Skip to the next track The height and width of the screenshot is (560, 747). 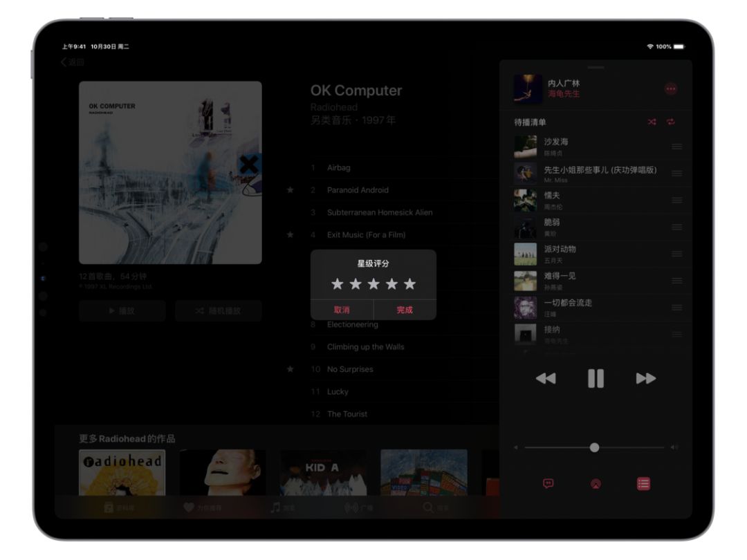point(646,379)
